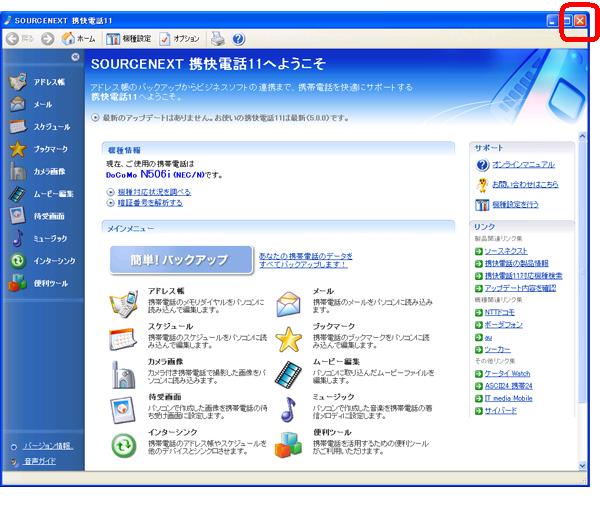Click the 簡単!バックアップ button
Image resolution: width=600 pixels, height=520 pixels.
tap(181, 260)
